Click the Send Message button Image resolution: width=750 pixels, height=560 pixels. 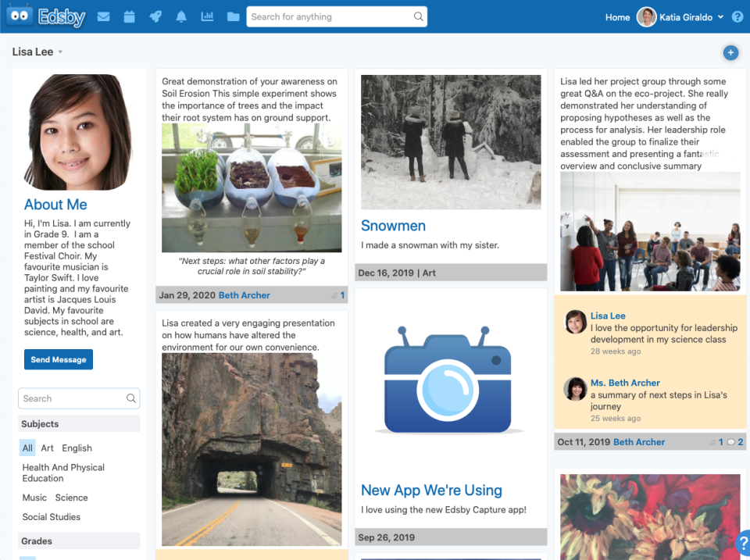58,359
